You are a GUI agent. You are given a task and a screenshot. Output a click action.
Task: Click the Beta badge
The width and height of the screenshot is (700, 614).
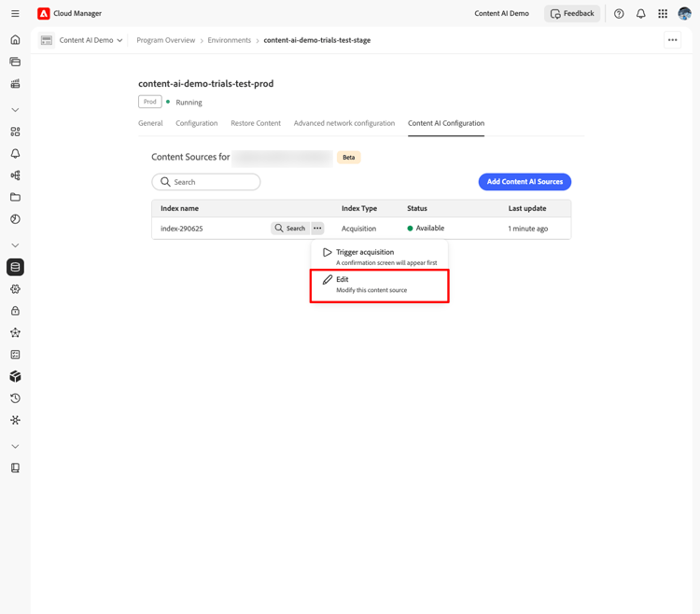pos(349,157)
